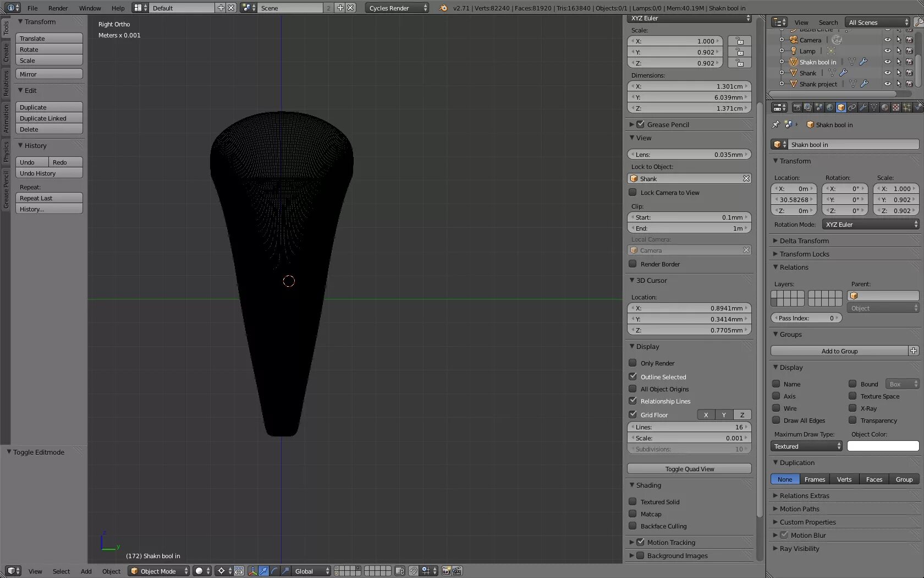Open the Render Layers properties tab
This screenshot has width=924, height=578.
point(808,107)
